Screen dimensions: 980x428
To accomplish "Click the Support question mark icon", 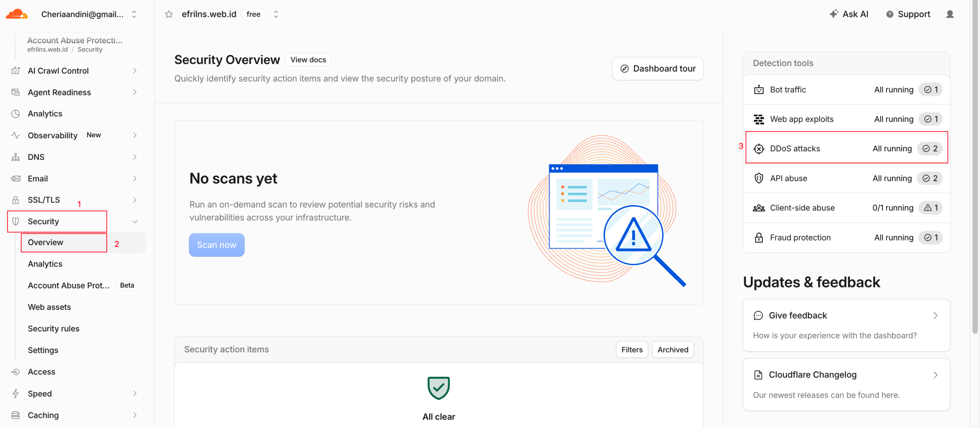I will (890, 14).
